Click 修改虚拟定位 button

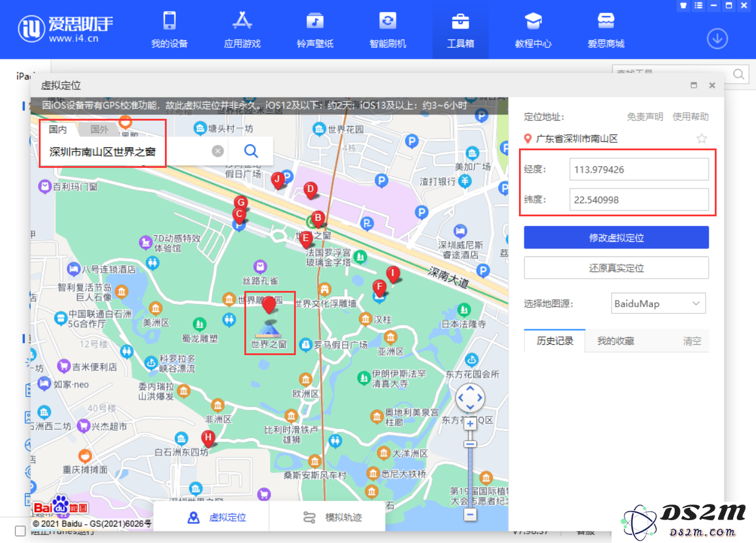click(x=617, y=238)
